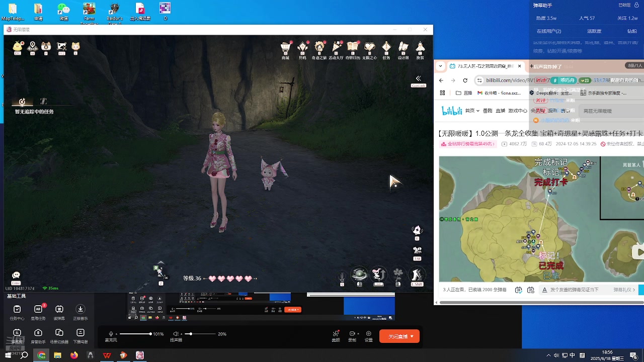Click the orange 关闭直播 end stream button
The image size is (644, 362).
point(399,336)
